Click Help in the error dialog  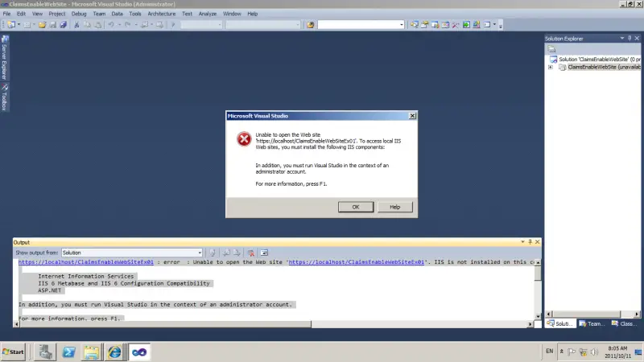pyautogui.click(x=394, y=207)
